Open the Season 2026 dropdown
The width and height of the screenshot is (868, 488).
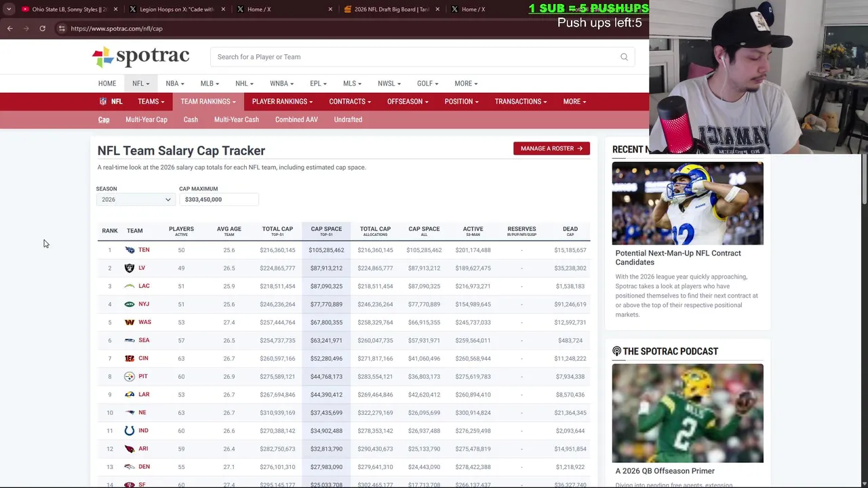pyautogui.click(x=136, y=200)
